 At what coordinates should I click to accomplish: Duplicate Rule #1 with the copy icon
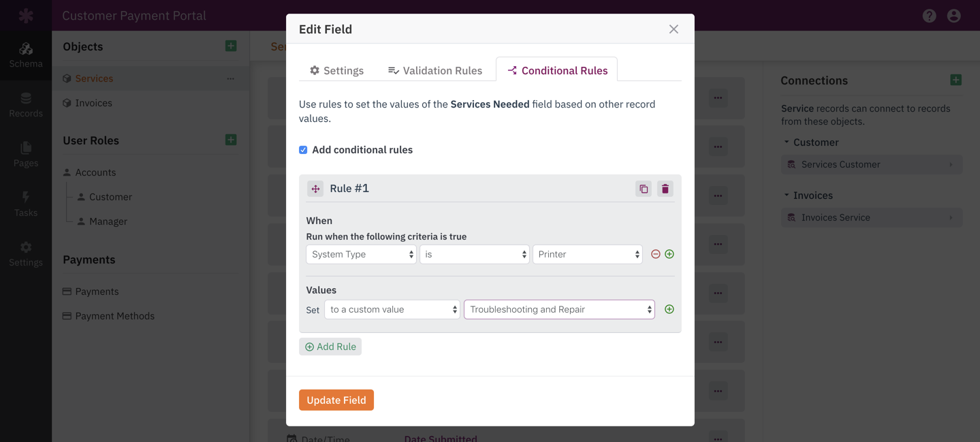(644, 189)
